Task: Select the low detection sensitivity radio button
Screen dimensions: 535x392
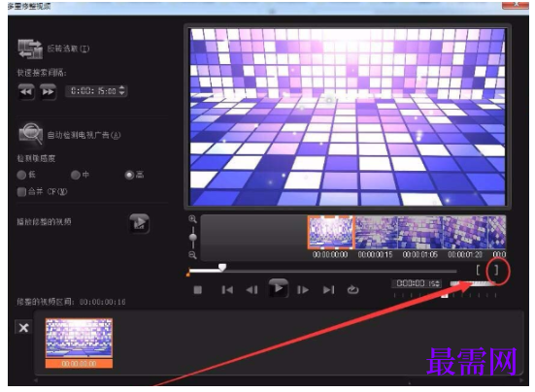Action: (x=21, y=175)
